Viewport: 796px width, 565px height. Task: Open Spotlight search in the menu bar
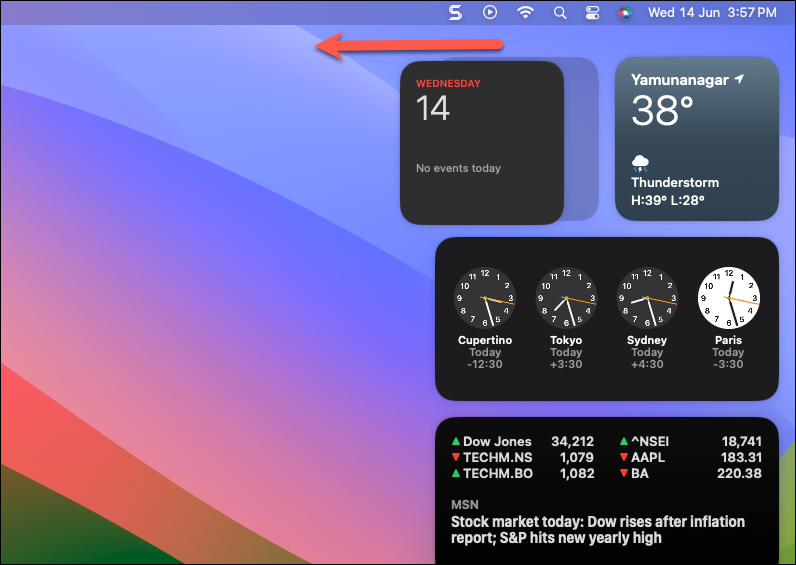point(559,13)
